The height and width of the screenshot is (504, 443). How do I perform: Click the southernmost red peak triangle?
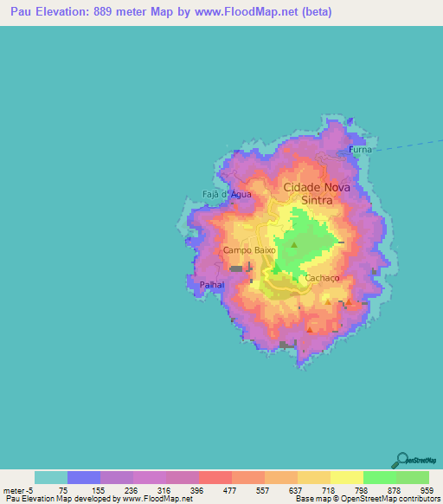click(310, 329)
